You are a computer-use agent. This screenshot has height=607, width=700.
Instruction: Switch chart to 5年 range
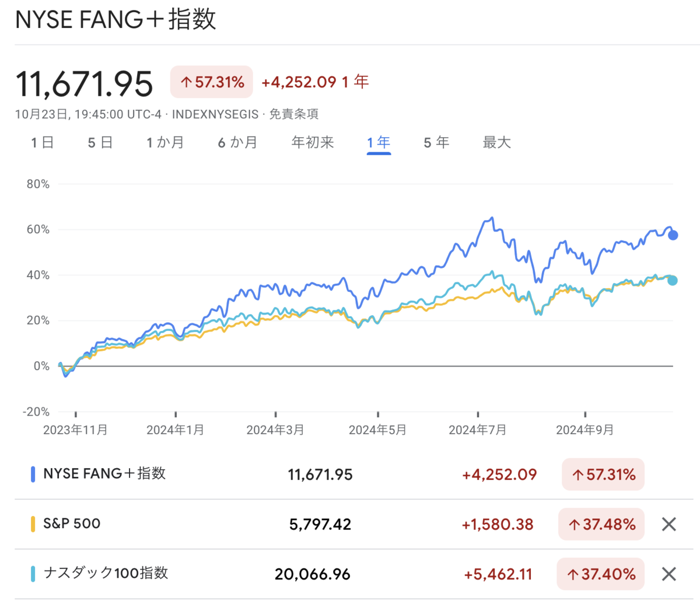tap(436, 142)
